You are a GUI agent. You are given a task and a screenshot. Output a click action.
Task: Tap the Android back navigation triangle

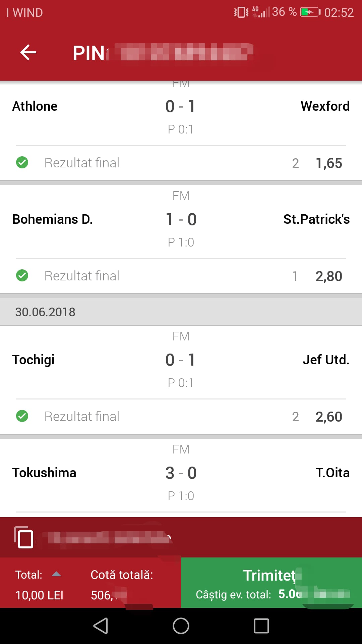coord(101,626)
